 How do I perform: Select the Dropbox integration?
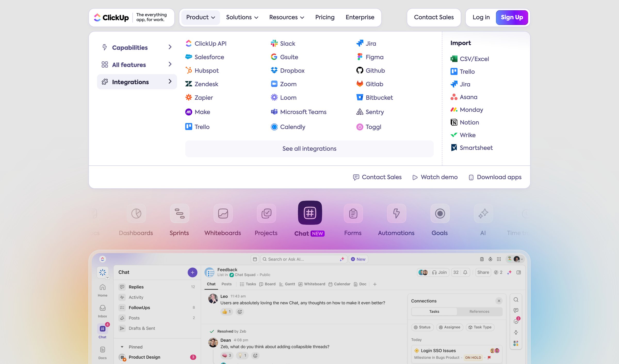(288, 70)
